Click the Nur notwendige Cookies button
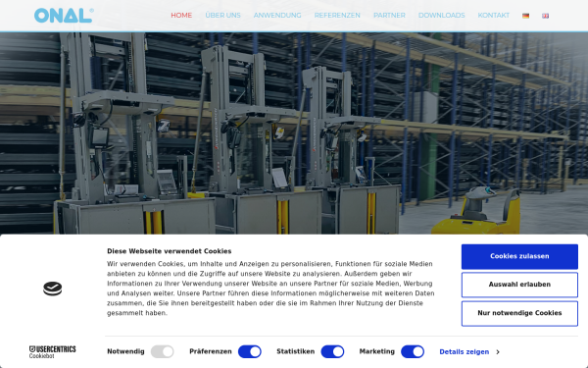The height and width of the screenshot is (368, 588). coord(519,313)
